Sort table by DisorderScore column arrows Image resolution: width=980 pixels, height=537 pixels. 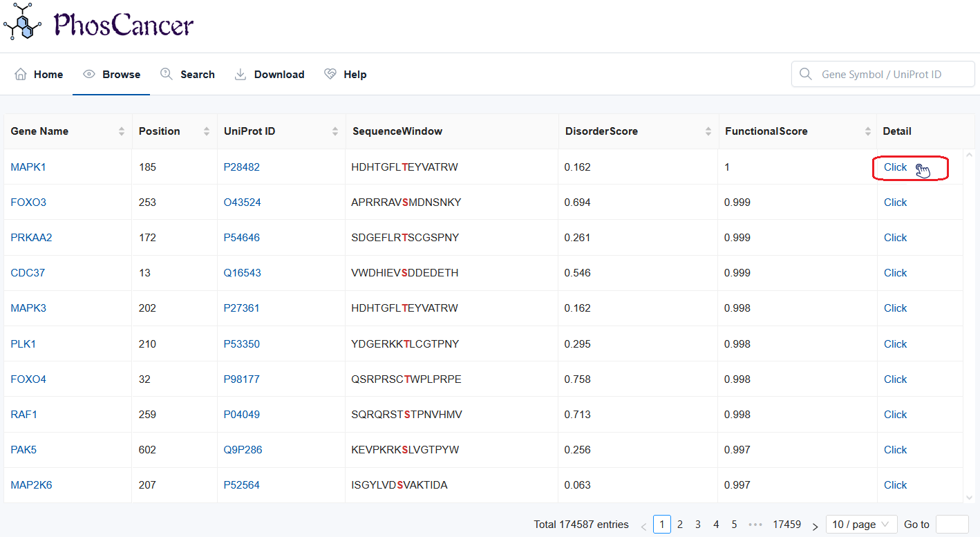click(x=708, y=131)
